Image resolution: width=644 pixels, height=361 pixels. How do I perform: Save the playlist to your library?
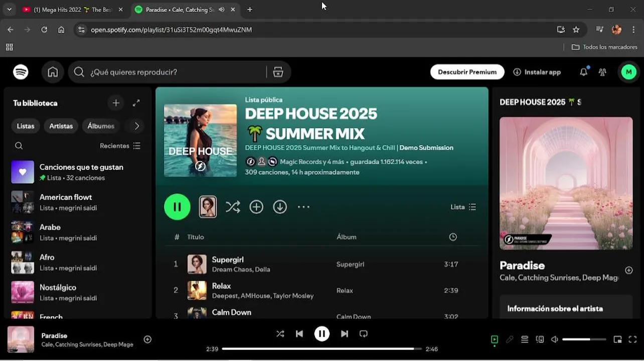pos(256,207)
